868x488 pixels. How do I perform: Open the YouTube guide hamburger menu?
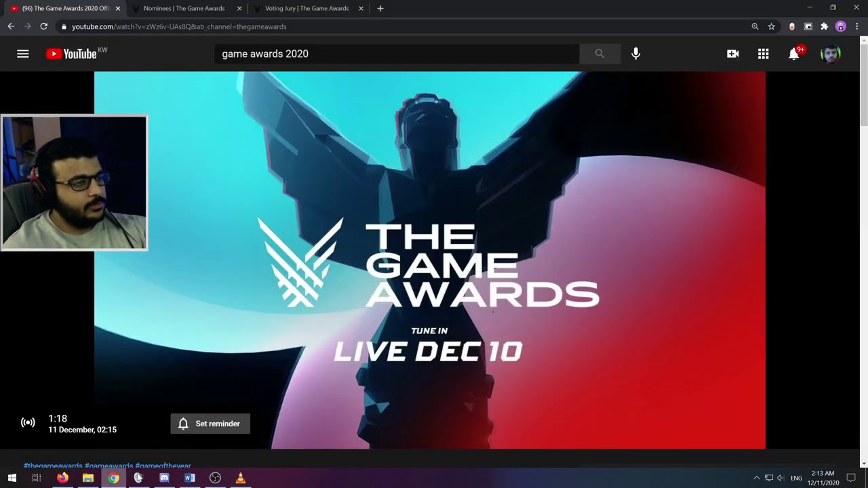click(x=23, y=54)
